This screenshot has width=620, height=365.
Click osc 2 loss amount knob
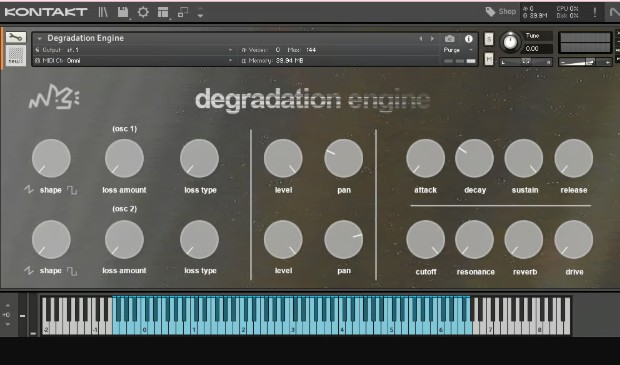[x=124, y=240]
